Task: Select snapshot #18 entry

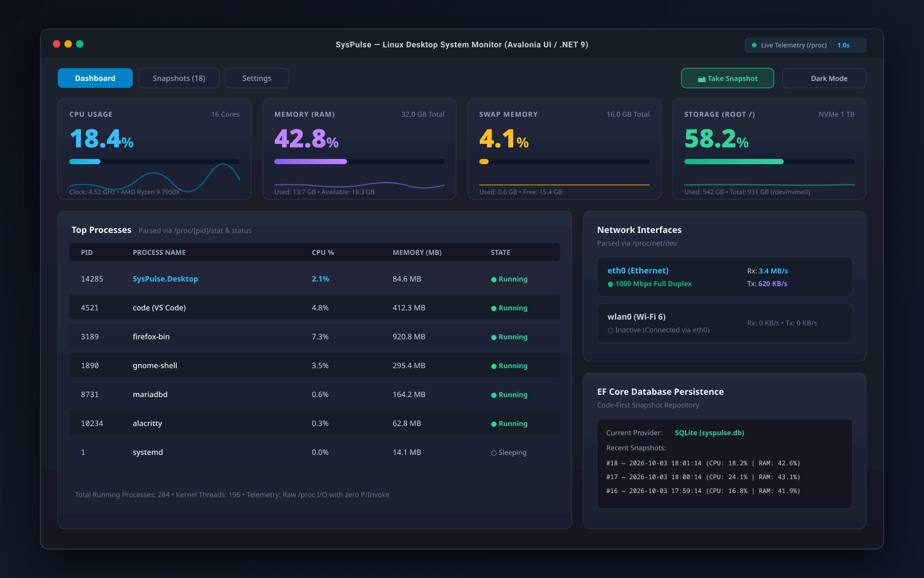Action: (703, 463)
